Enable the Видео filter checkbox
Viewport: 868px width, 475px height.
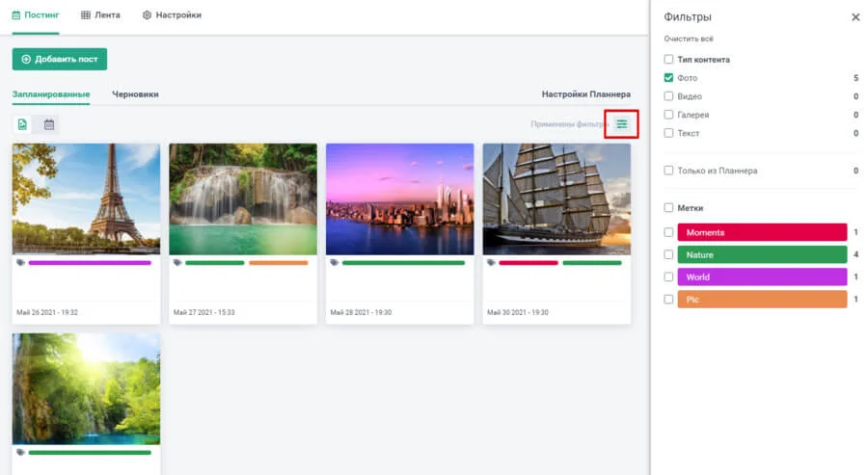(669, 96)
